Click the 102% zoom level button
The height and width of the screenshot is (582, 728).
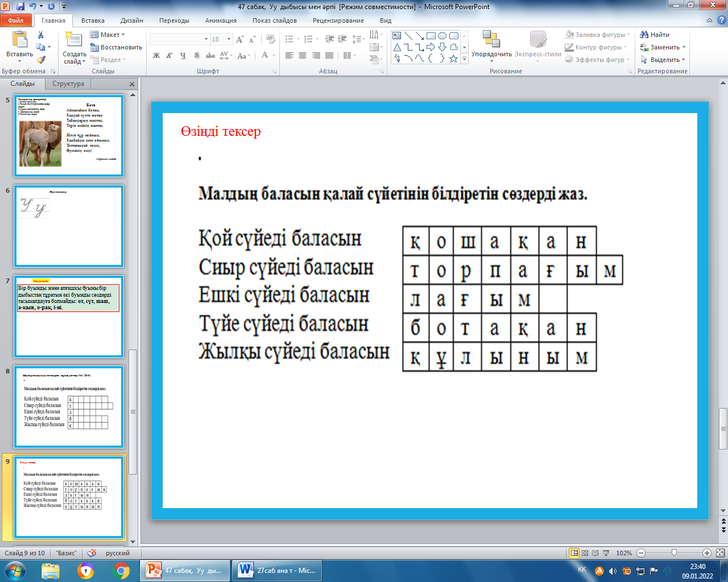624,553
